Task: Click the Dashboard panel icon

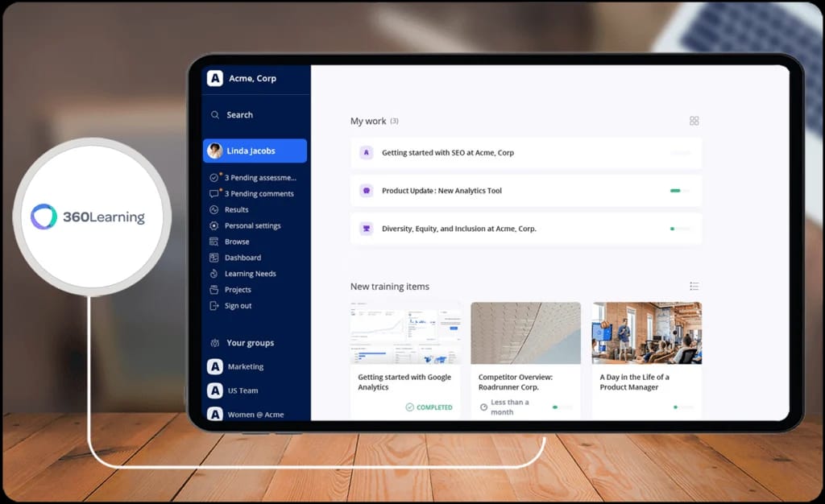Action: 214,258
